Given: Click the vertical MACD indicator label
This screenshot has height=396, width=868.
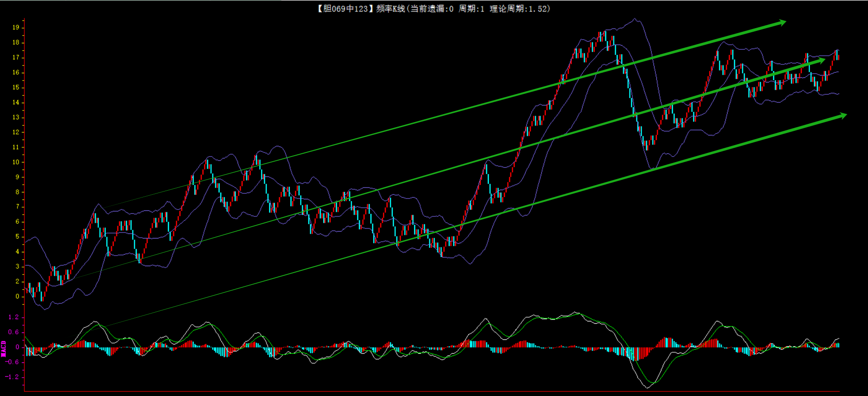Looking at the screenshot, I should (x=4, y=349).
